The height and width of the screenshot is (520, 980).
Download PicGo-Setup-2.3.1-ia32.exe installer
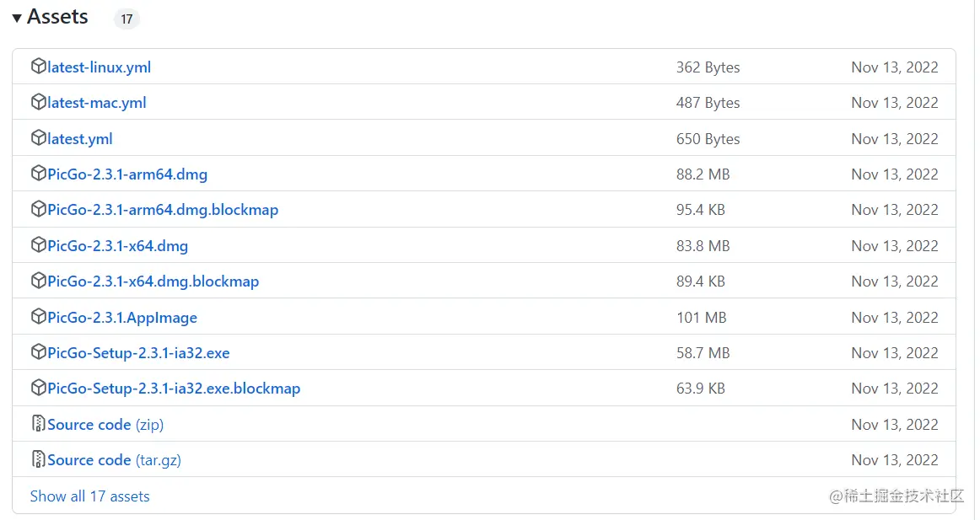coord(139,352)
